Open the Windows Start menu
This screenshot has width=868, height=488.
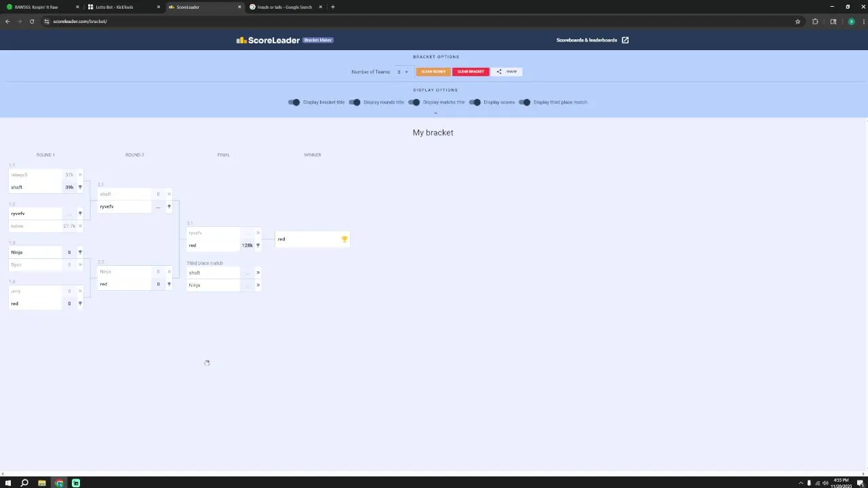point(8,483)
